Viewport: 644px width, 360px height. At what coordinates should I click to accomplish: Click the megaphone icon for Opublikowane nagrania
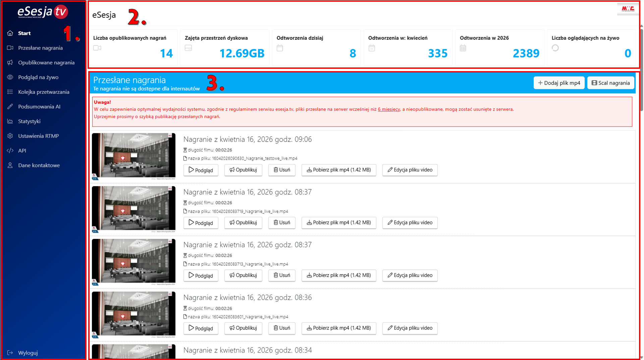[10, 63]
